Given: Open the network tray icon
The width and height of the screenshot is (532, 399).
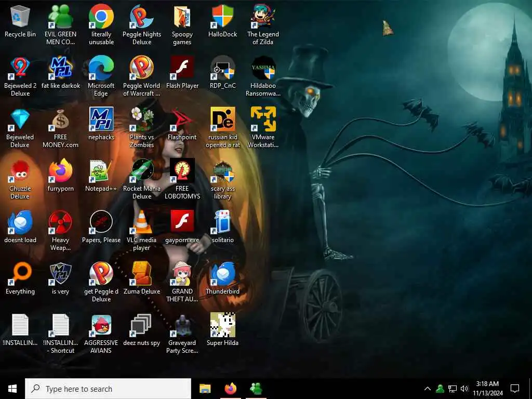Looking at the screenshot, I should click(453, 389).
